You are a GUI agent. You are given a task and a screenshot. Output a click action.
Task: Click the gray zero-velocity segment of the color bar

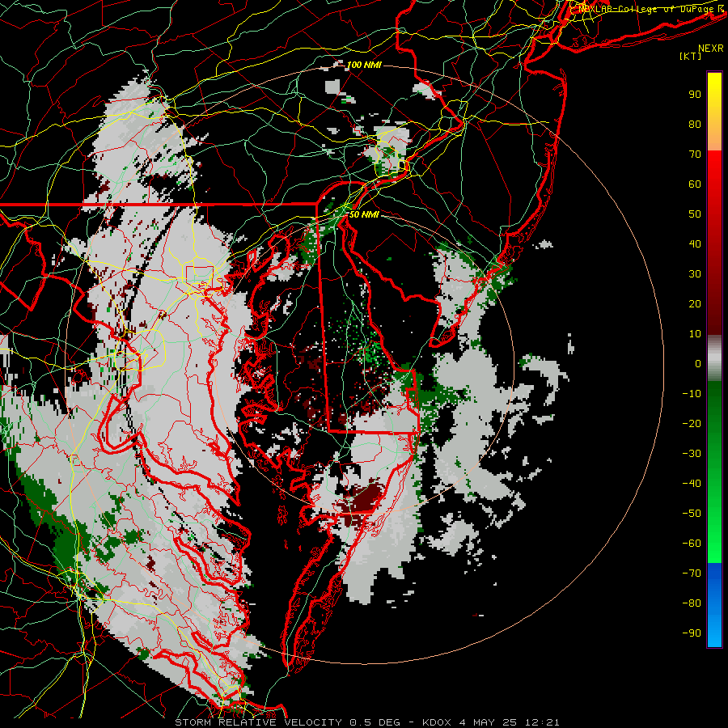click(714, 358)
